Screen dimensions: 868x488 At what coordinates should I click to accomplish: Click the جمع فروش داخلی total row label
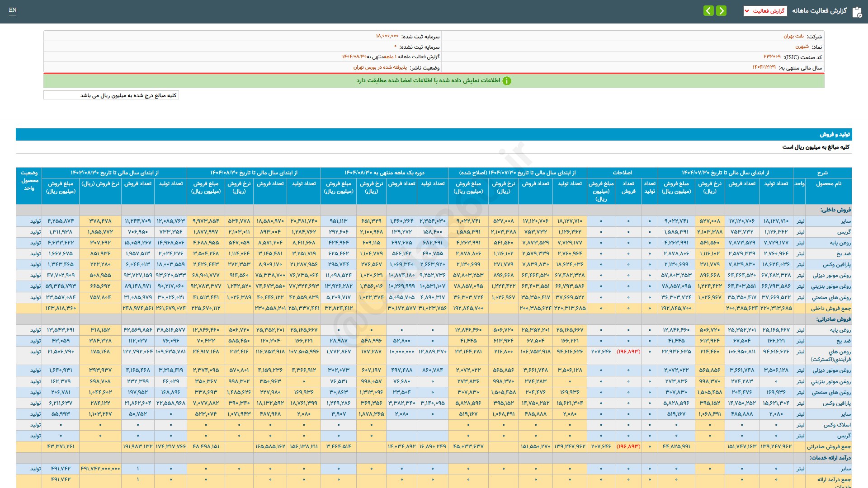pyautogui.click(x=830, y=308)
